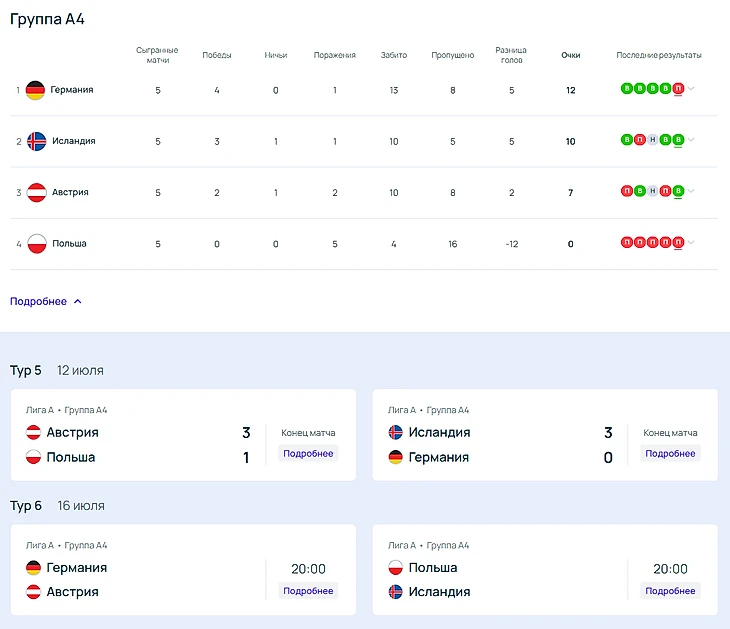Click the Germany flag icon in standings
Screen dimensions: 730x629
tap(35, 90)
